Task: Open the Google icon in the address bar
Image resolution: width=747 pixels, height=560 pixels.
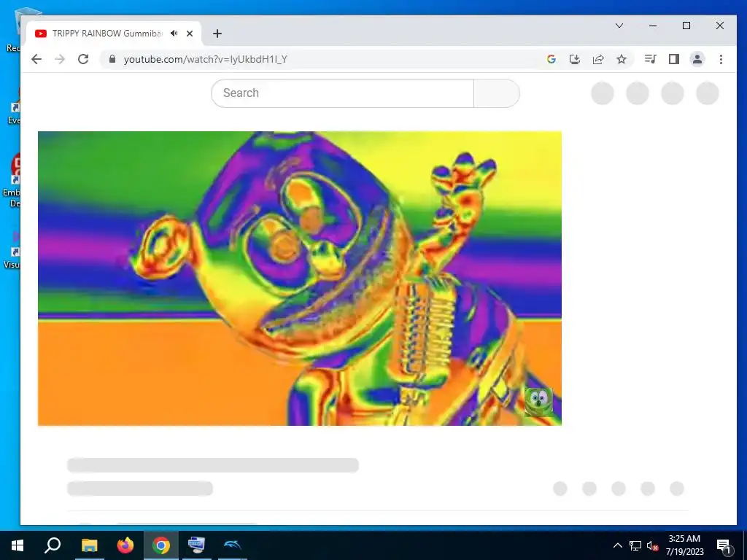Action: tap(551, 59)
